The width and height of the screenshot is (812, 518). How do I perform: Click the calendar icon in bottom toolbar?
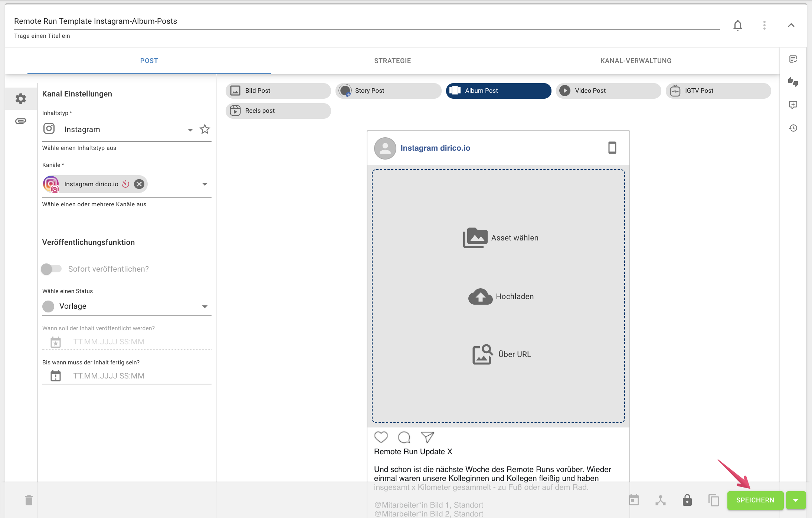(634, 500)
